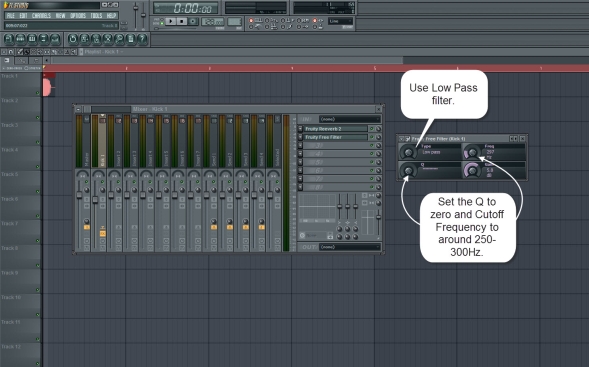Click the tempo display
589x367 pixels.
tap(213, 22)
